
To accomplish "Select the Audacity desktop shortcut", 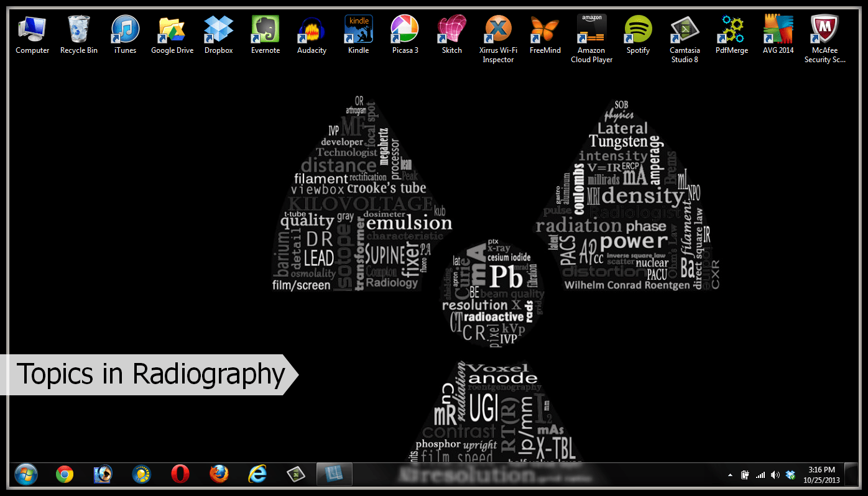I will click(312, 34).
